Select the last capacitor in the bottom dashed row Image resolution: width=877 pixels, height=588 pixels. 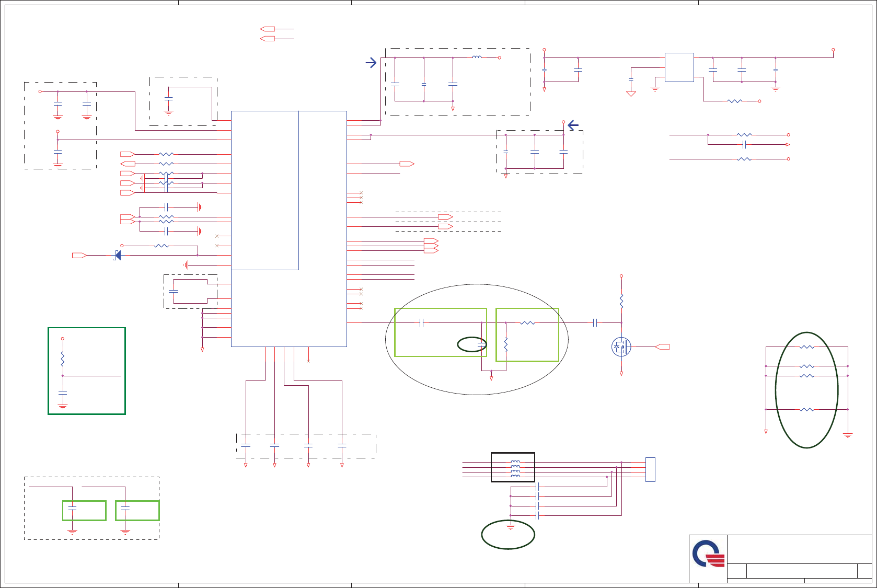[x=342, y=445]
